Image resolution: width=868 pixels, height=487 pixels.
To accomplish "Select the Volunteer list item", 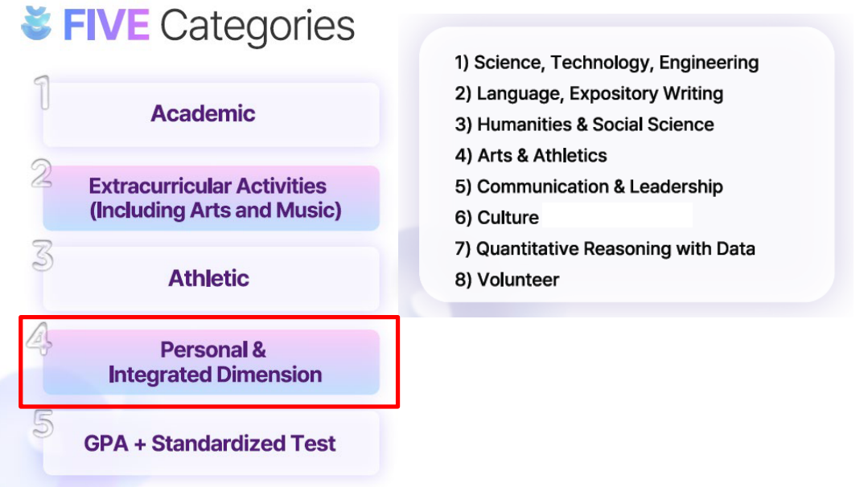I will click(507, 280).
